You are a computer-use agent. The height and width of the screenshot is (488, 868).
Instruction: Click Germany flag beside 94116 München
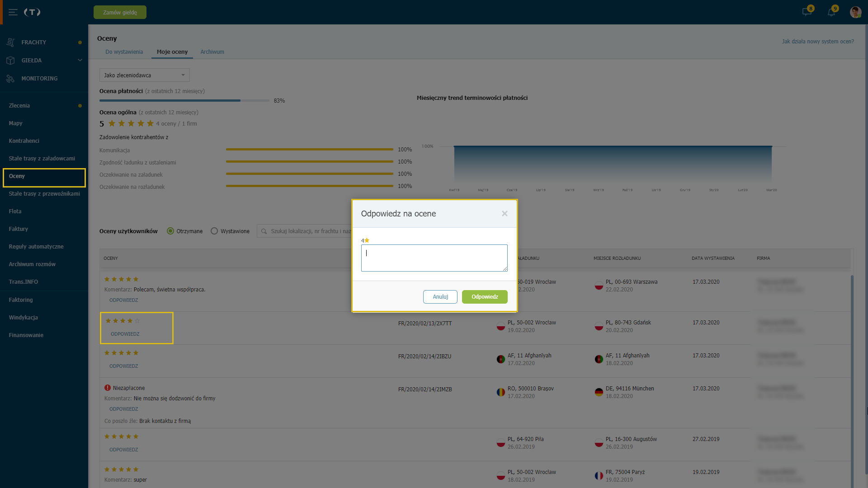599,392
